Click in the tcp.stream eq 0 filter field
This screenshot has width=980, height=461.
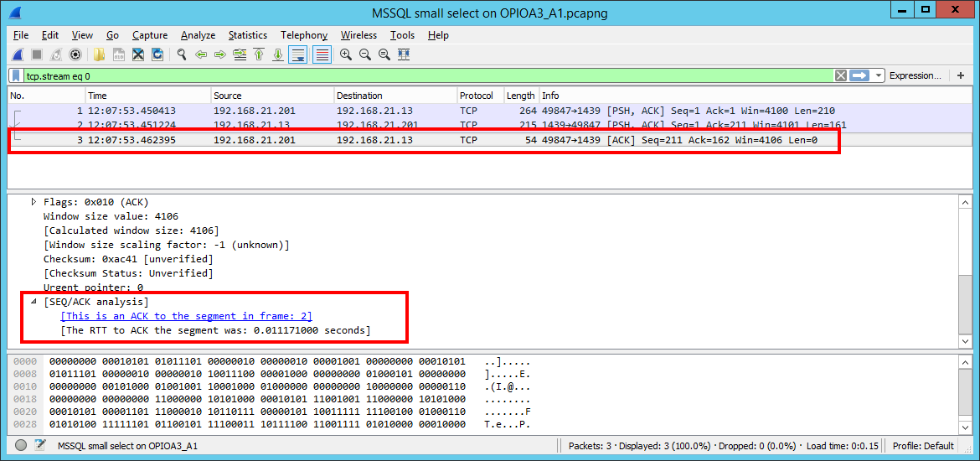coord(428,75)
